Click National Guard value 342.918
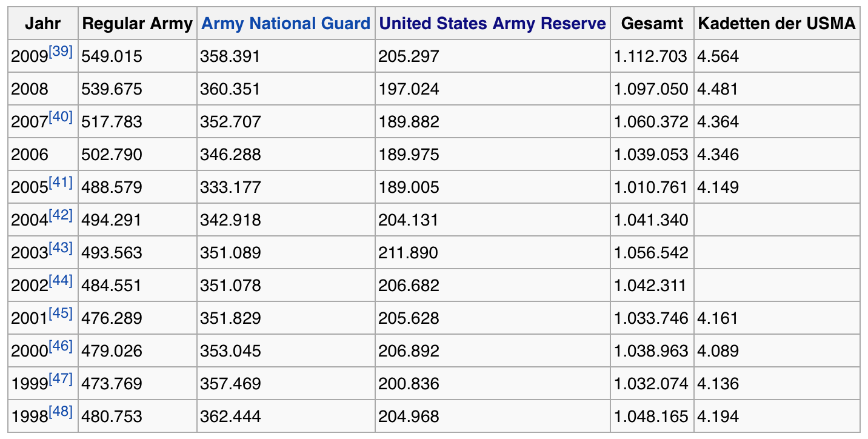Screen dimensions: 868x439 pos(230,220)
